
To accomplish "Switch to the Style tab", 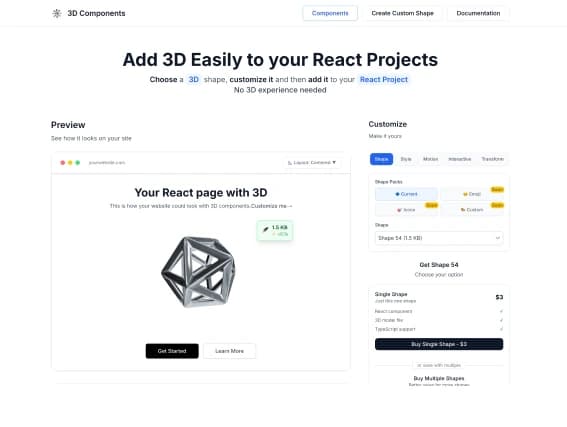I will 406,159.
